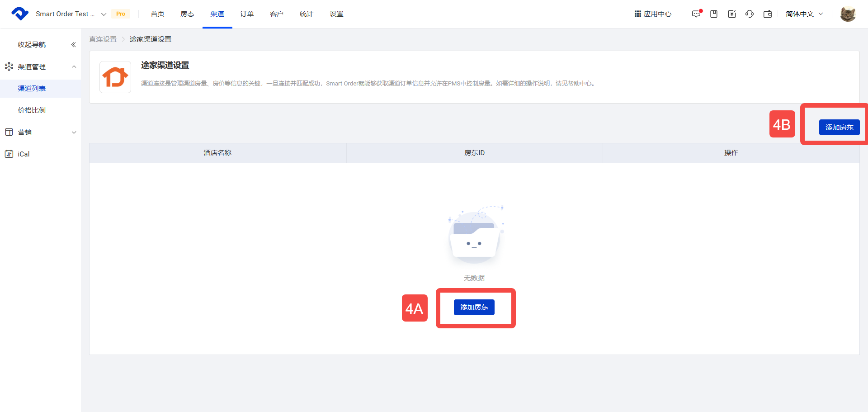Select 价格比例 in the sidebar
The image size is (868, 412).
pyautogui.click(x=32, y=110)
